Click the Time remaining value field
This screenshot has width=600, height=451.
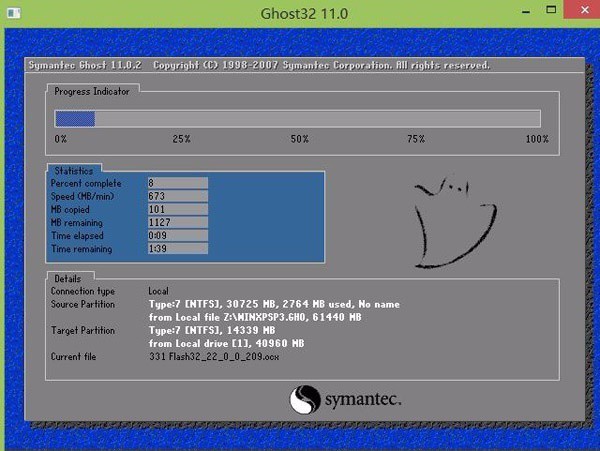tap(176, 248)
